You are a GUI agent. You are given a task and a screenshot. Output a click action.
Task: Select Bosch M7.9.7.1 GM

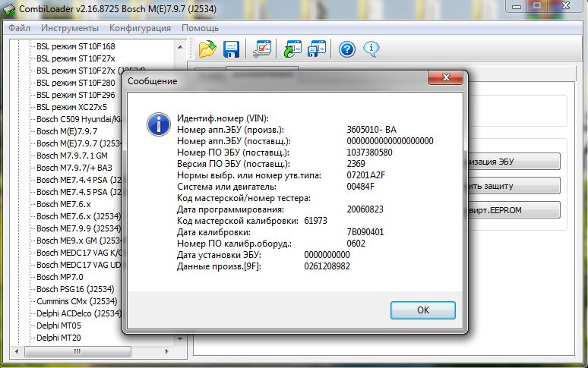click(72, 156)
